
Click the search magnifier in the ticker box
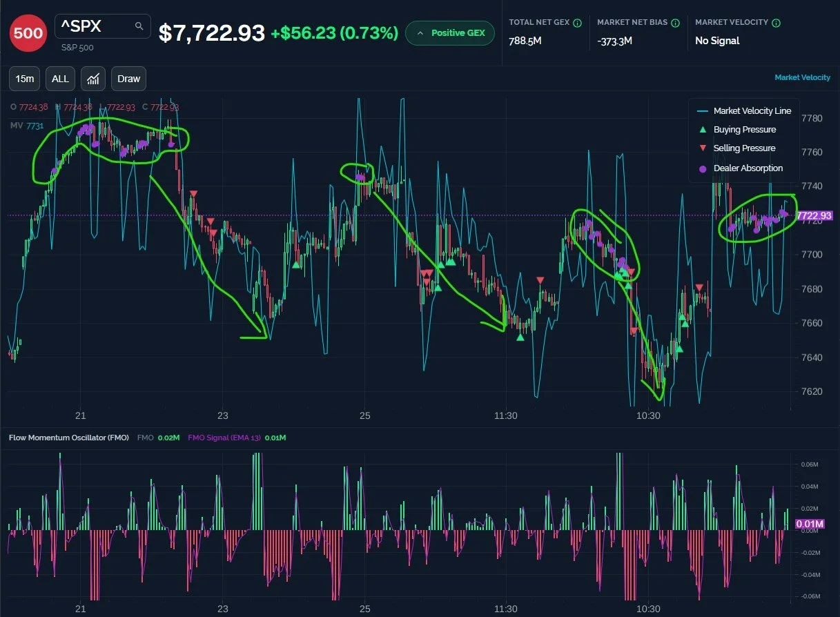pyautogui.click(x=139, y=26)
